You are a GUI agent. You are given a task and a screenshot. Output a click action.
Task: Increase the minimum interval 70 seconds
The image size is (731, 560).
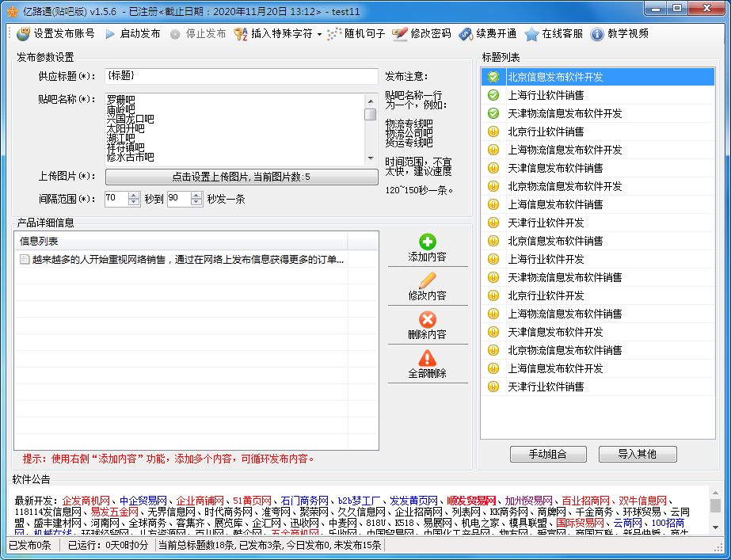tap(134, 196)
